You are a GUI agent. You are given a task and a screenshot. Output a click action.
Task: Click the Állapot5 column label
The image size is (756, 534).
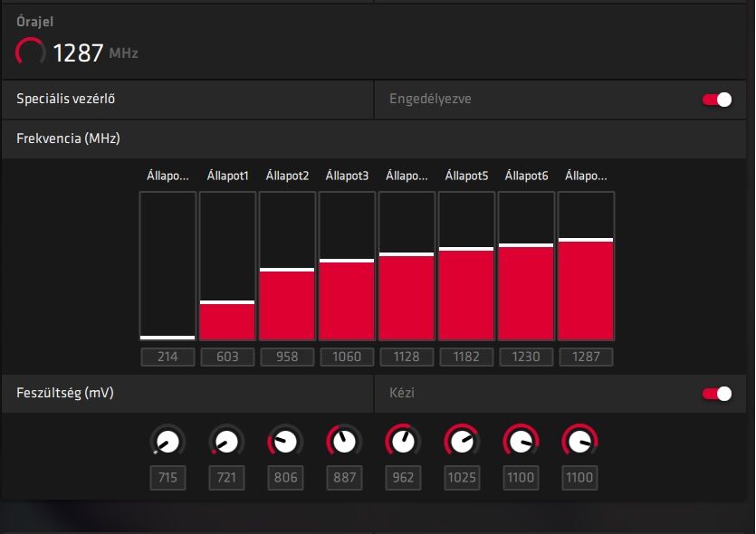(x=466, y=176)
